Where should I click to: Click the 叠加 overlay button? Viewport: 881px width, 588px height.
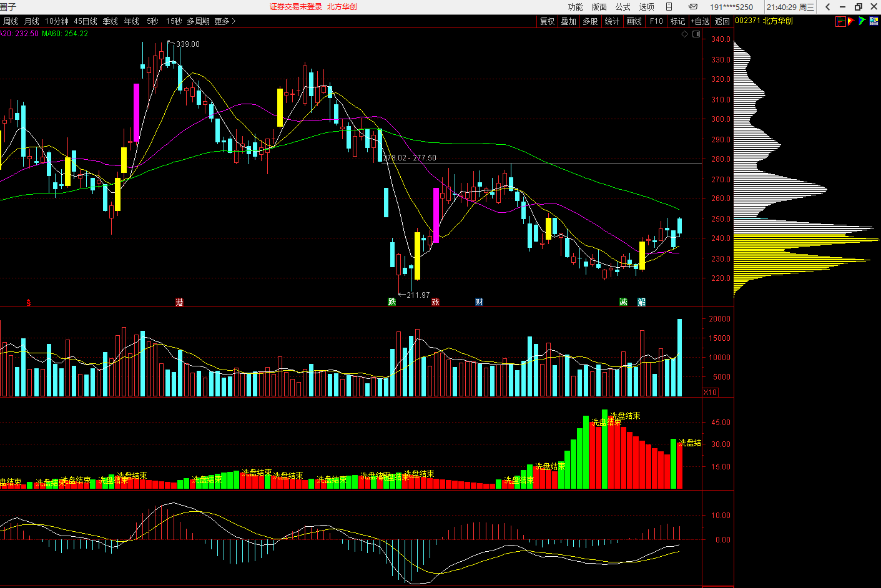(x=568, y=21)
